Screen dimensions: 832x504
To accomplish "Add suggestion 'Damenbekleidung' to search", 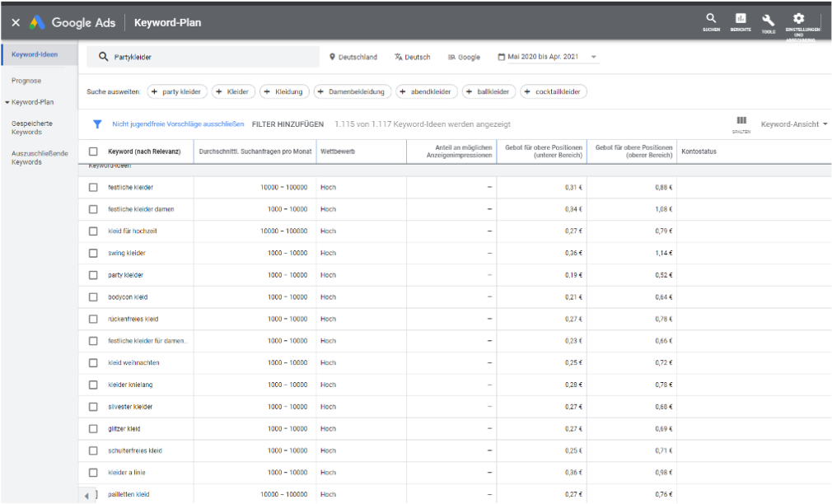I will coord(353,91).
